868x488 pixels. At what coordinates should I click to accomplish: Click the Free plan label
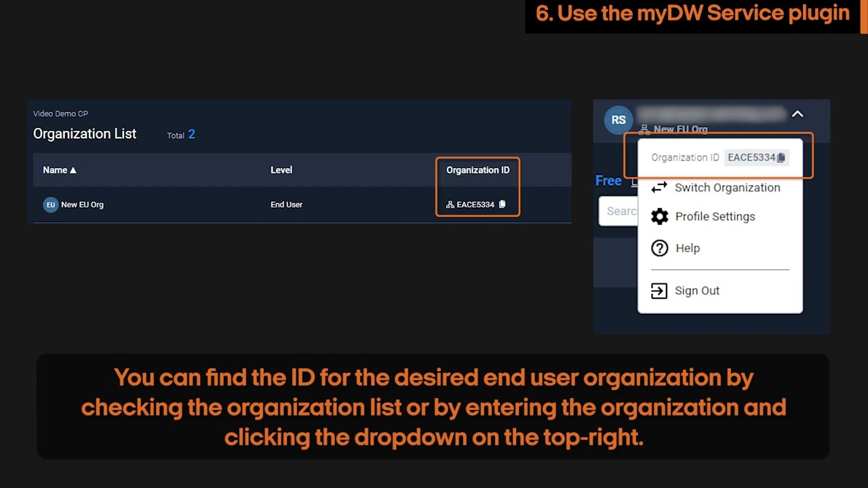[x=608, y=181]
